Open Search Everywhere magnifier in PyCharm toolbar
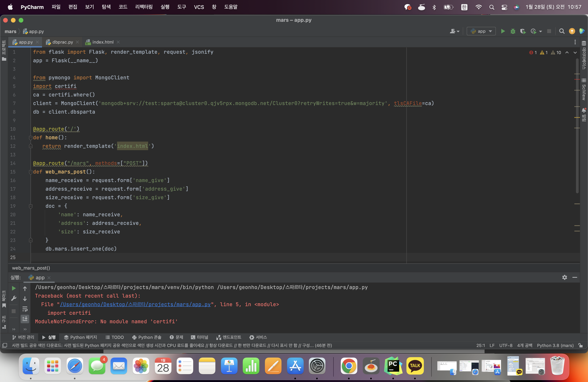Image resolution: width=588 pixels, height=382 pixels. click(x=562, y=31)
